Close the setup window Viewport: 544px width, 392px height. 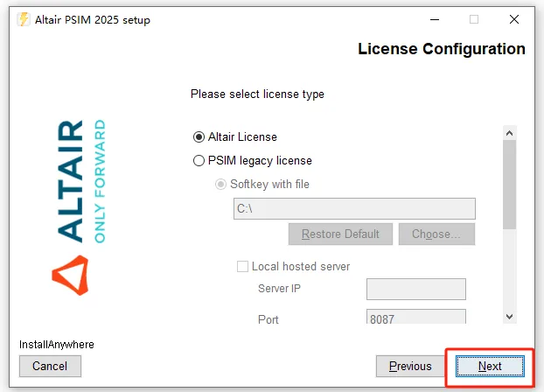point(514,19)
